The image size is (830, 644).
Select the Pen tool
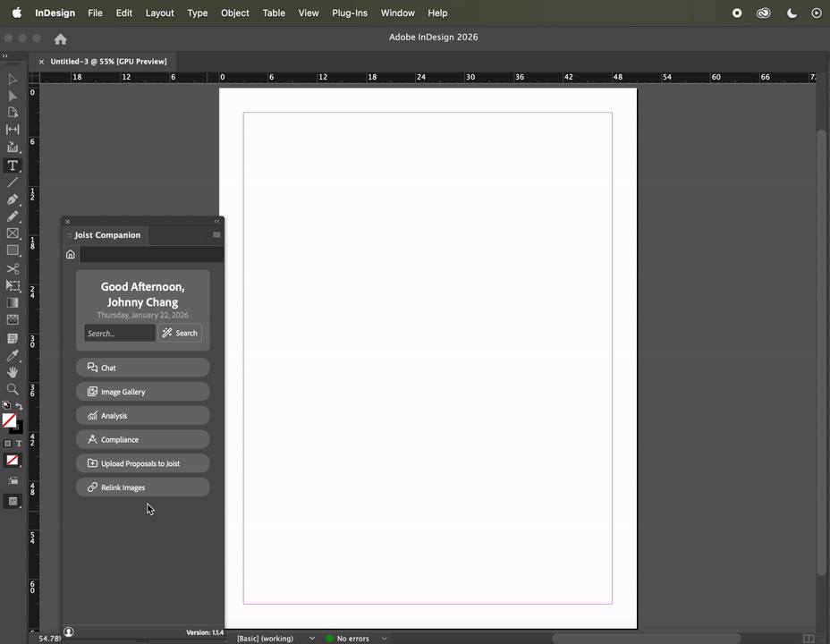click(13, 199)
